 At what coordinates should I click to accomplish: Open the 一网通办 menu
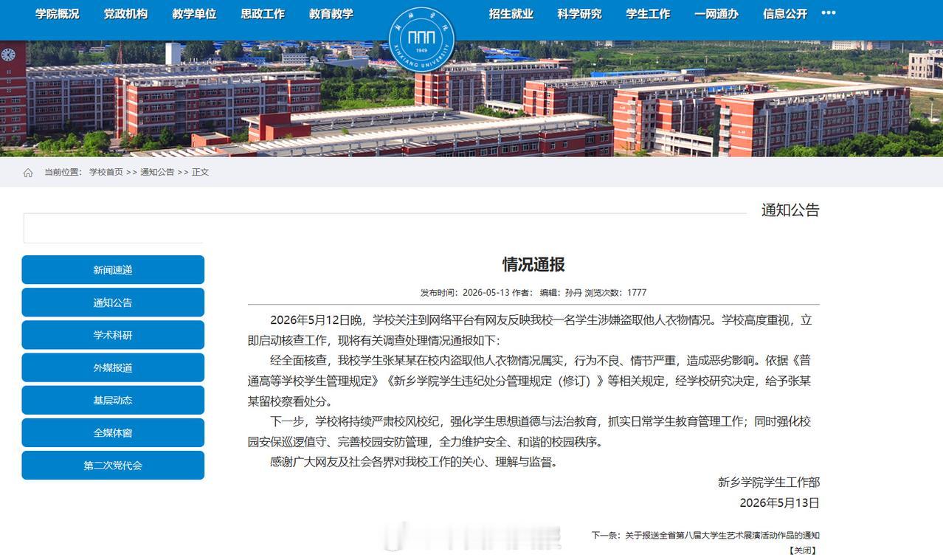pos(716,13)
